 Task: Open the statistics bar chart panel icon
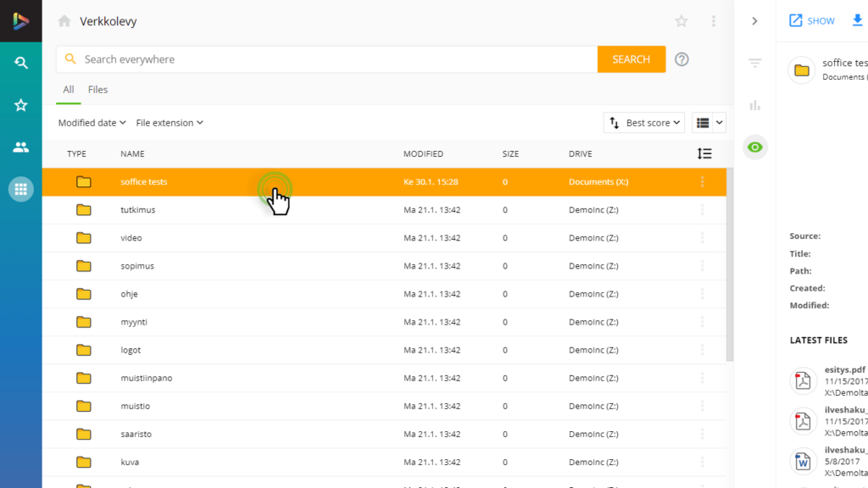tap(754, 105)
